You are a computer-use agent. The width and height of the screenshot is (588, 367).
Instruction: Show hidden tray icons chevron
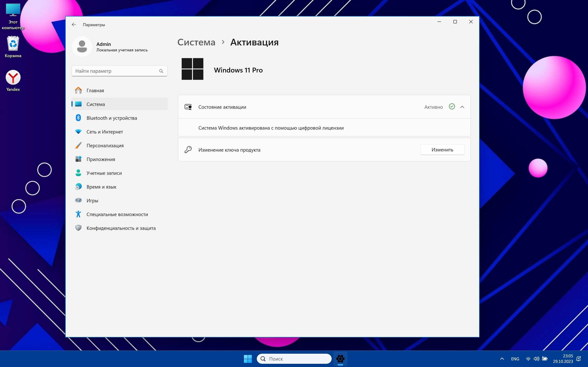[502, 359]
